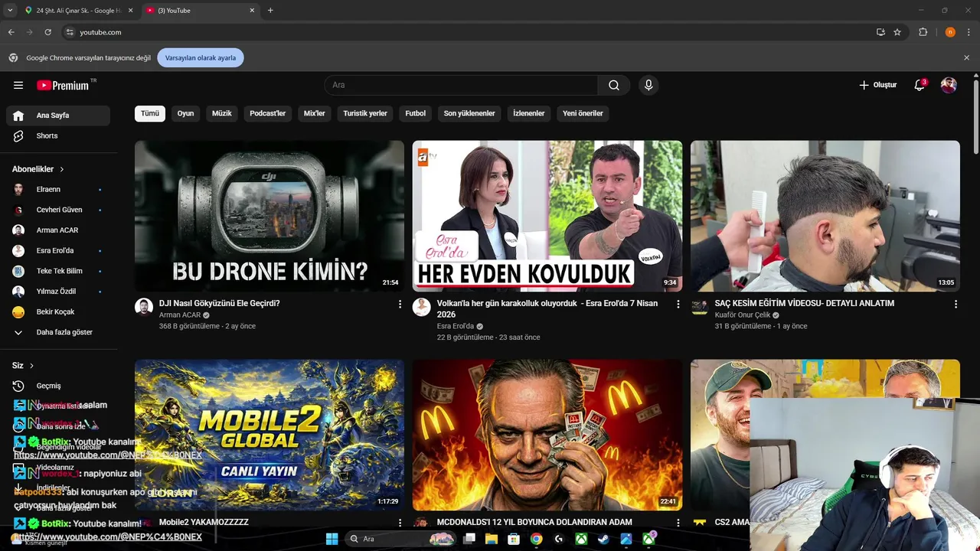Open Mobile2 Global live stream thumbnail
Screen dimensions: 980x551
coord(269,435)
